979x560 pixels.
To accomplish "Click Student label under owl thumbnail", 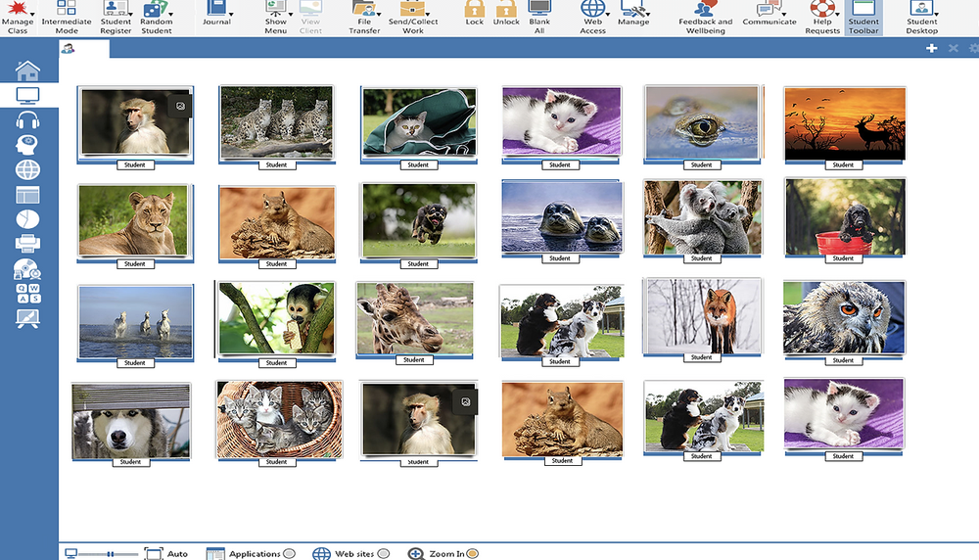I will pos(843,360).
